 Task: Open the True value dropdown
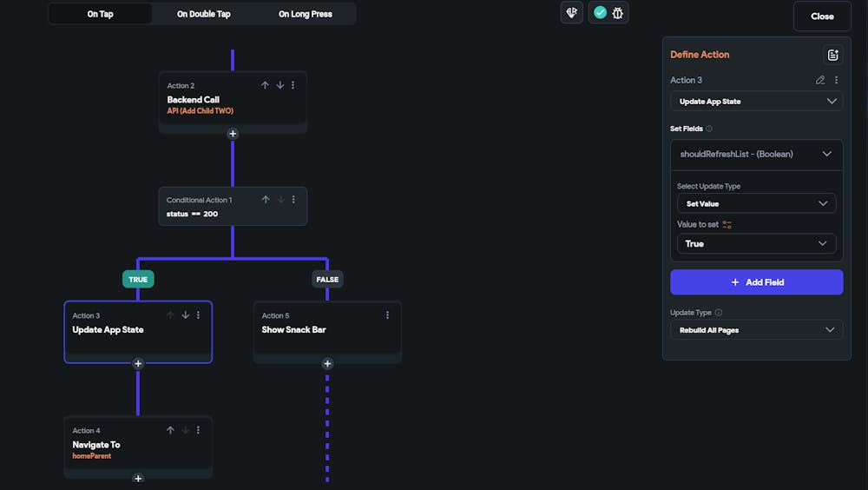coord(756,243)
